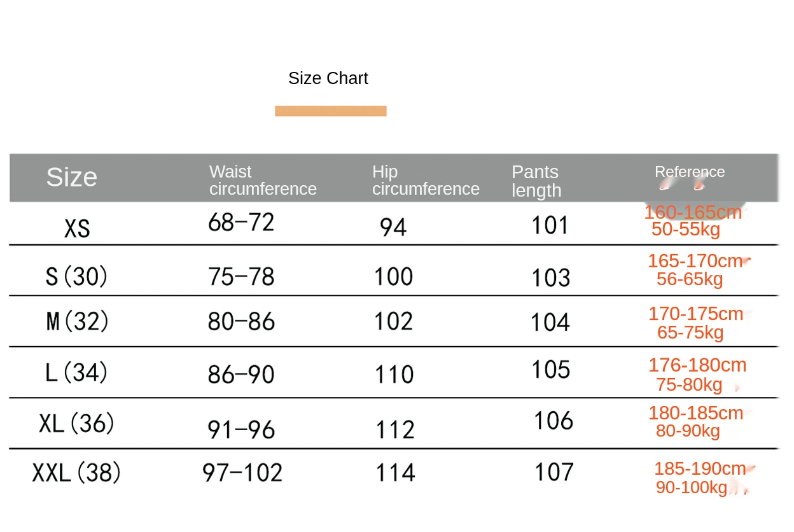Screen dimensions: 794x532
Task: Click the Size column header
Action: [71, 177]
